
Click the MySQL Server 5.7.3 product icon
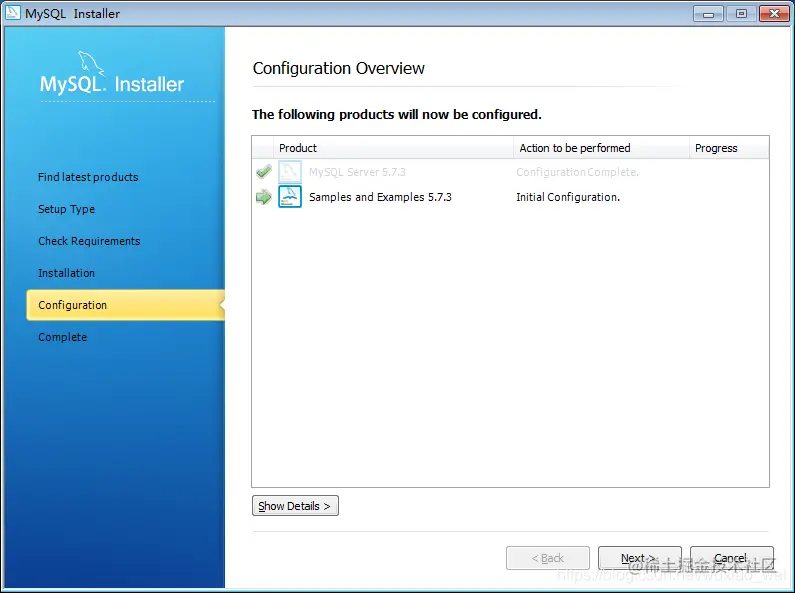(290, 172)
